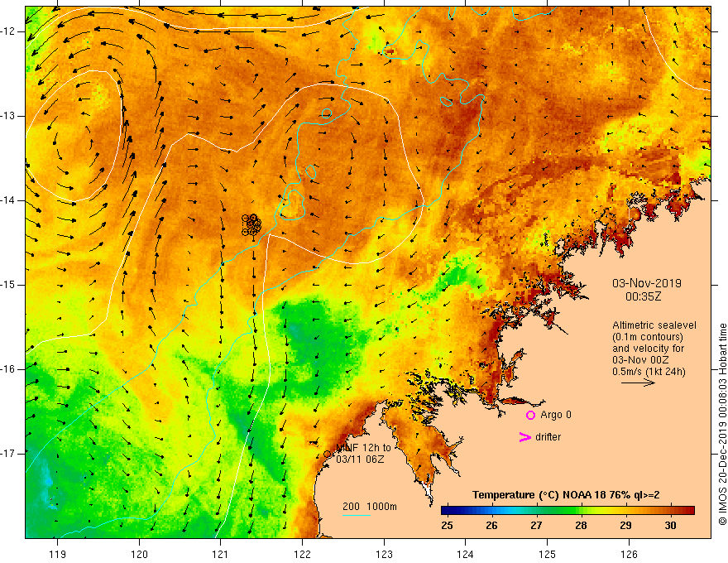Click colorbar tick label 27

[x=536, y=526]
